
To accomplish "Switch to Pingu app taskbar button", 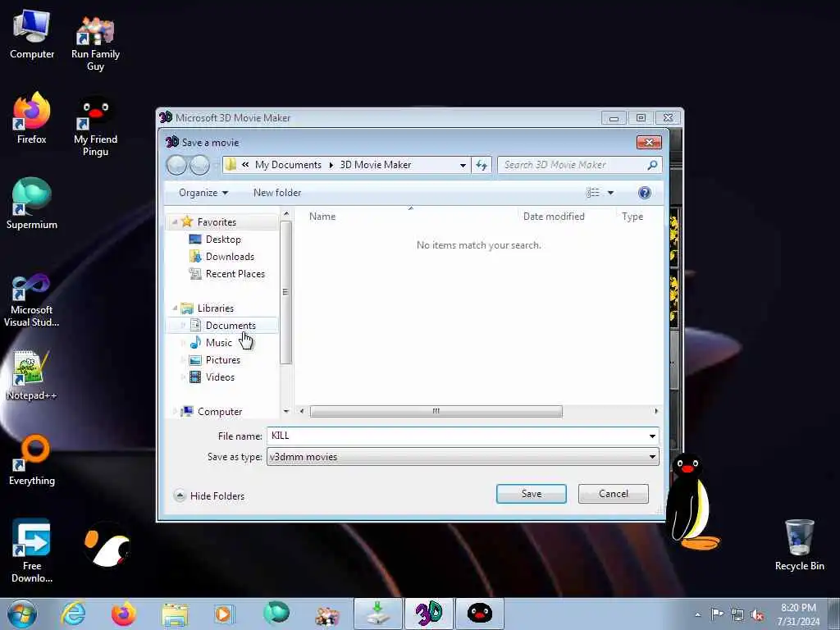I will click(480, 614).
